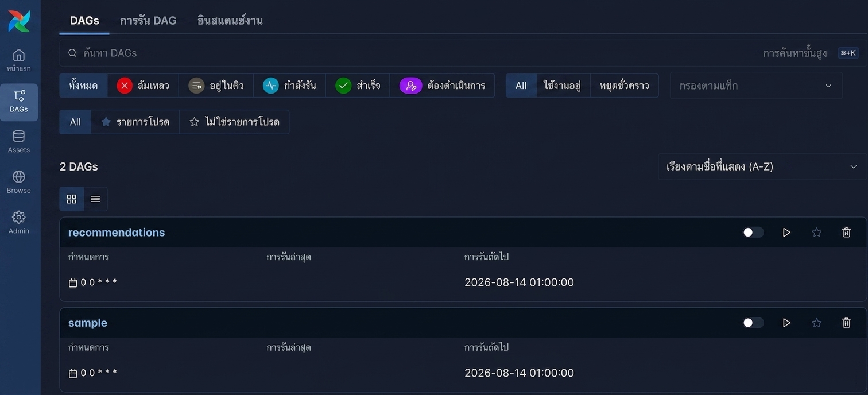Trigger the sample DAG run
The width and height of the screenshot is (868, 395).
point(786,323)
